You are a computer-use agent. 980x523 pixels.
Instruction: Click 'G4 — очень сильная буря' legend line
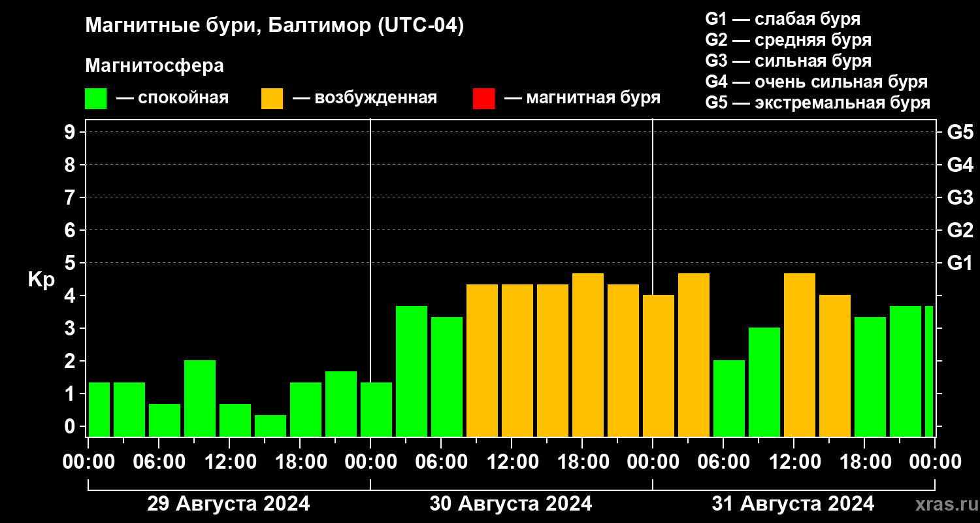(x=817, y=82)
